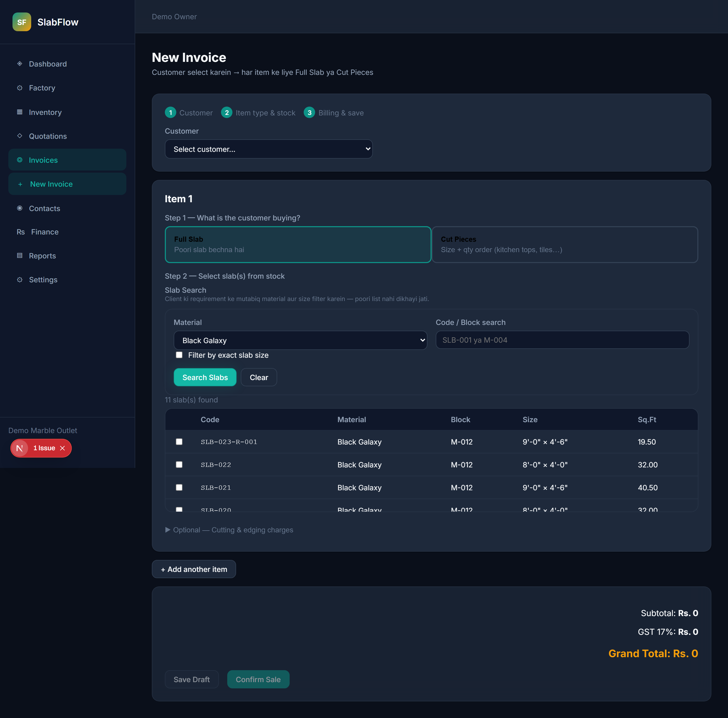Open the Finance section
Image resolution: width=728 pixels, height=718 pixels.
(x=67, y=232)
